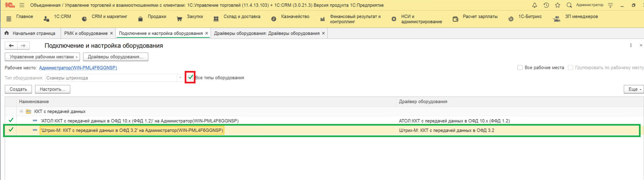Collapse 'ККТ с передачей данных' group

tap(21, 111)
